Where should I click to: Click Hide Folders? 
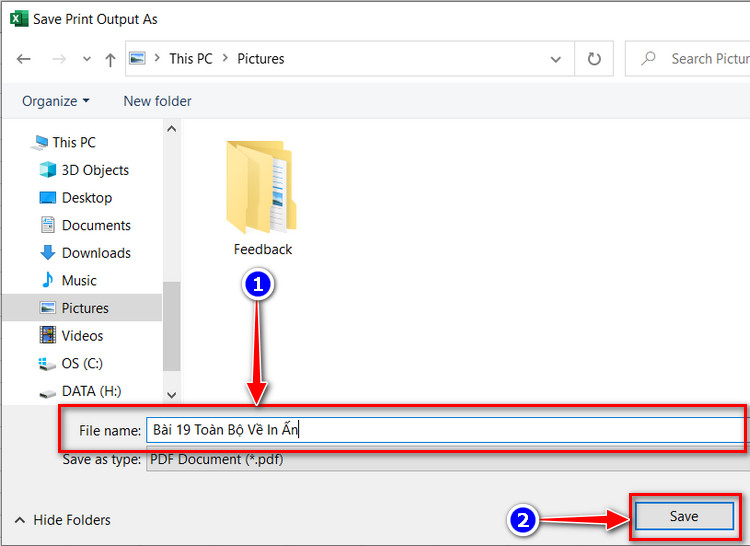[x=72, y=520]
